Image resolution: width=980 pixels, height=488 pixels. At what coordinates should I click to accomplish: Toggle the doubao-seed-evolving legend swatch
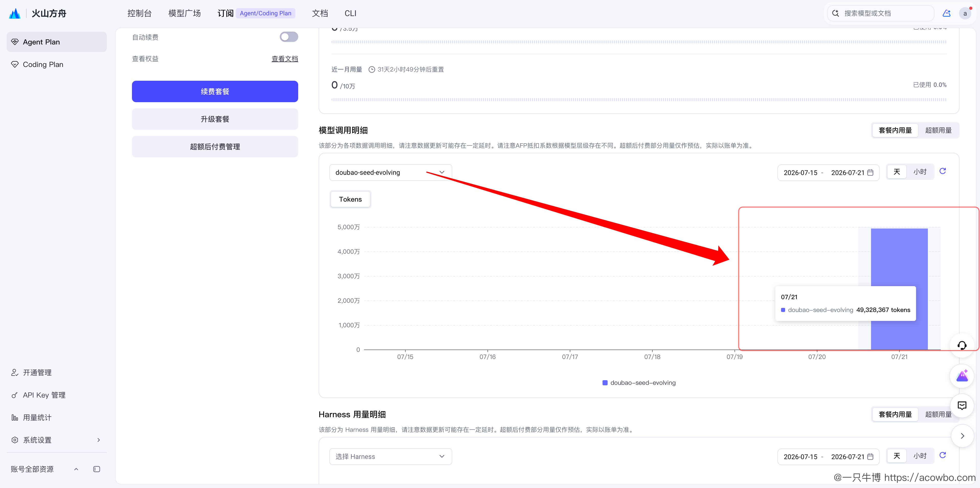tap(605, 383)
